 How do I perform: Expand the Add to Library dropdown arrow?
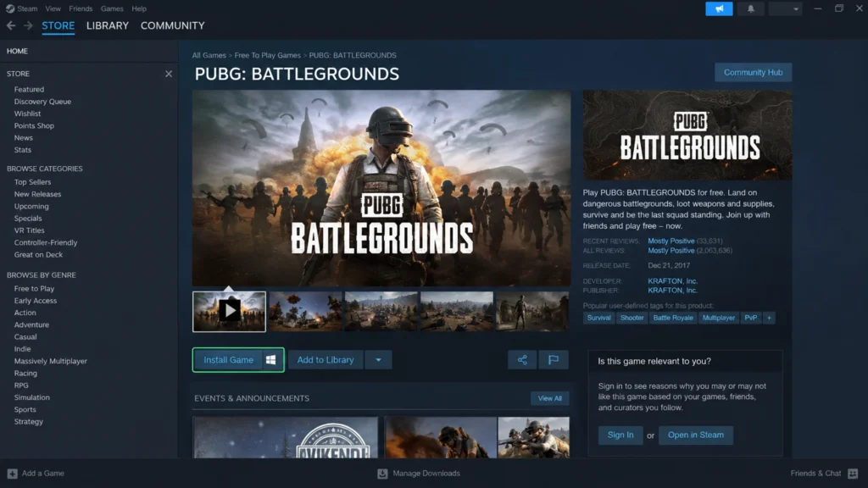[x=379, y=359]
